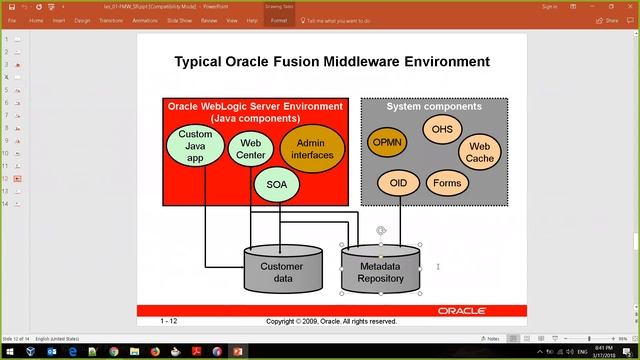Switch to the Home ribbon tab
The height and width of the screenshot is (360, 640).
coord(36,20)
